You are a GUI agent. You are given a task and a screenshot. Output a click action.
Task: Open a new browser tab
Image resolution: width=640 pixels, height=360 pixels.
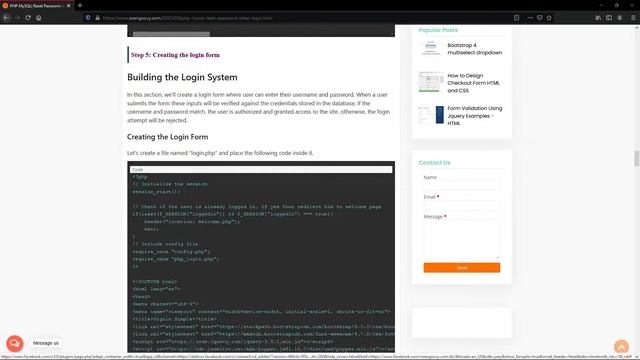click(80, 6)
